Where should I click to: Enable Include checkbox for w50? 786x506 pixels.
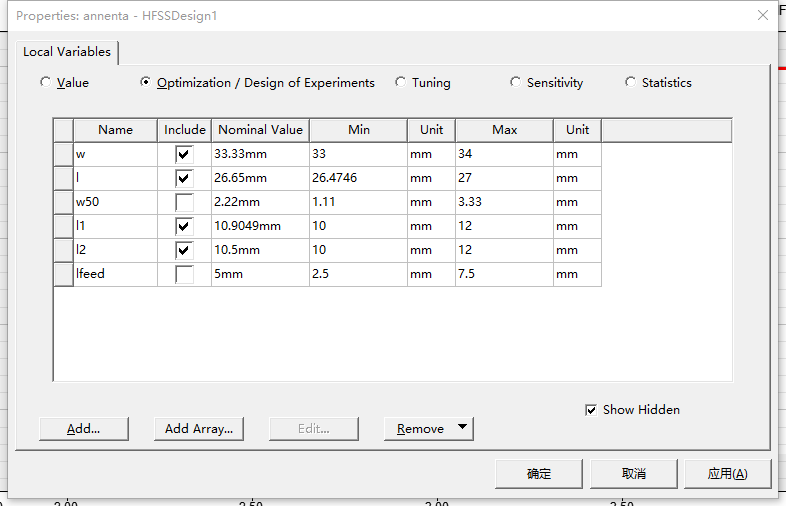click(184, 202)
